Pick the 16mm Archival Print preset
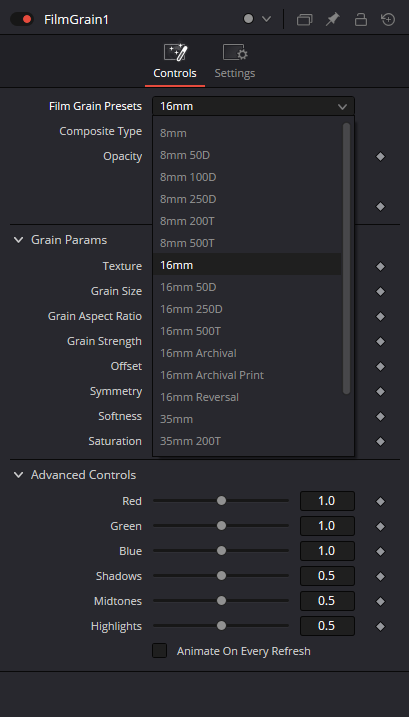Screen dimensions: 409x717 coord(247,375)
